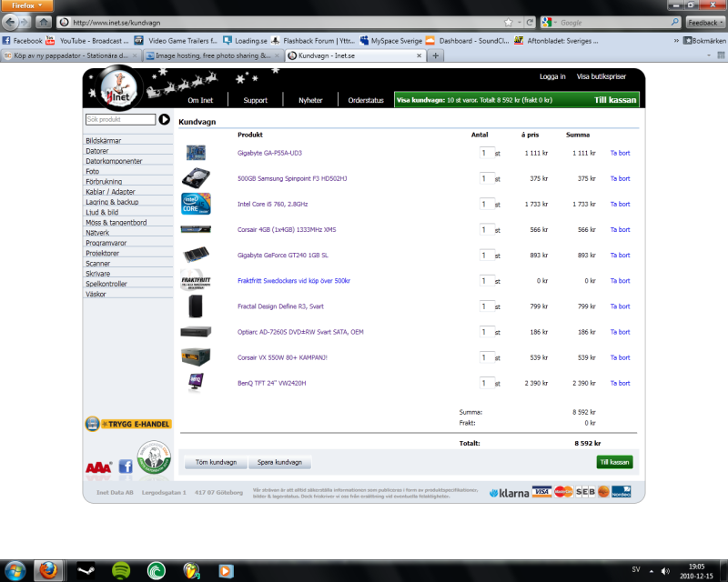The width and height of the screenshot is (728, 582).
Task: Open Spotify from the taskbar
Action: pos(119,570)
